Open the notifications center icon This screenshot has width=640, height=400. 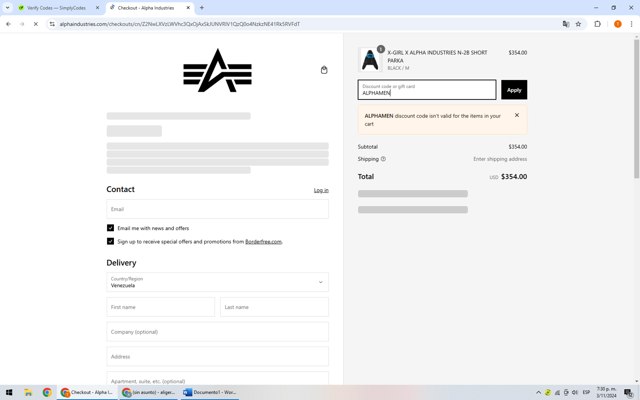629,392
